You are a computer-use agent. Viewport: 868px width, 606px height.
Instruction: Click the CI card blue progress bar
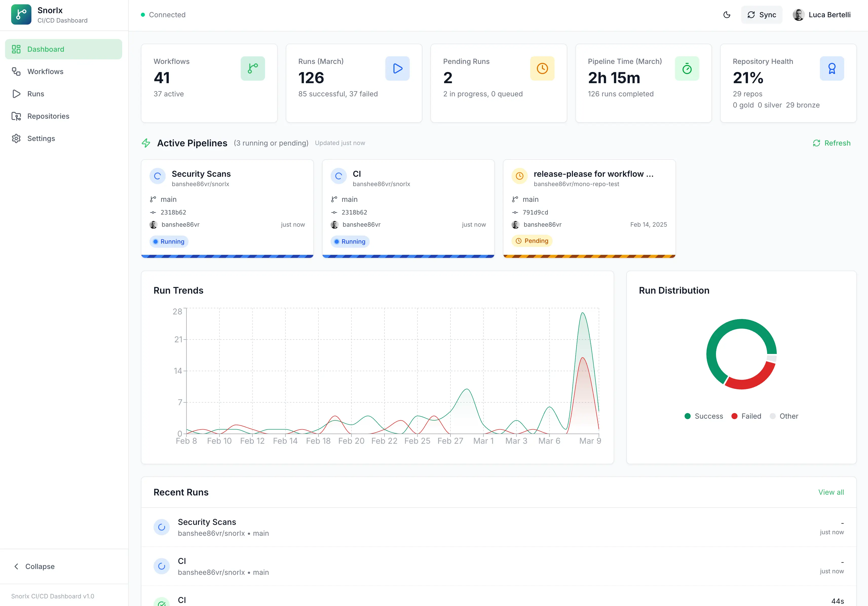(x=408, y=256)
